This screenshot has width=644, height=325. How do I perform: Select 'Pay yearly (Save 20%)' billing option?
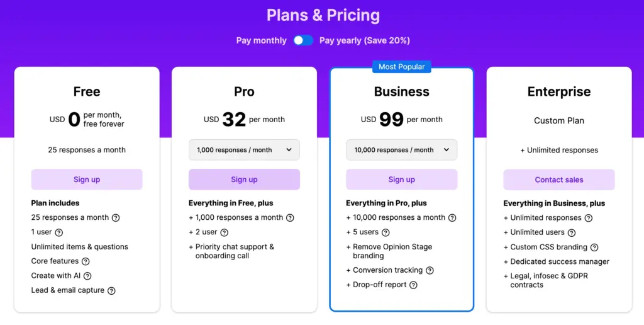[x=364, y=40]
